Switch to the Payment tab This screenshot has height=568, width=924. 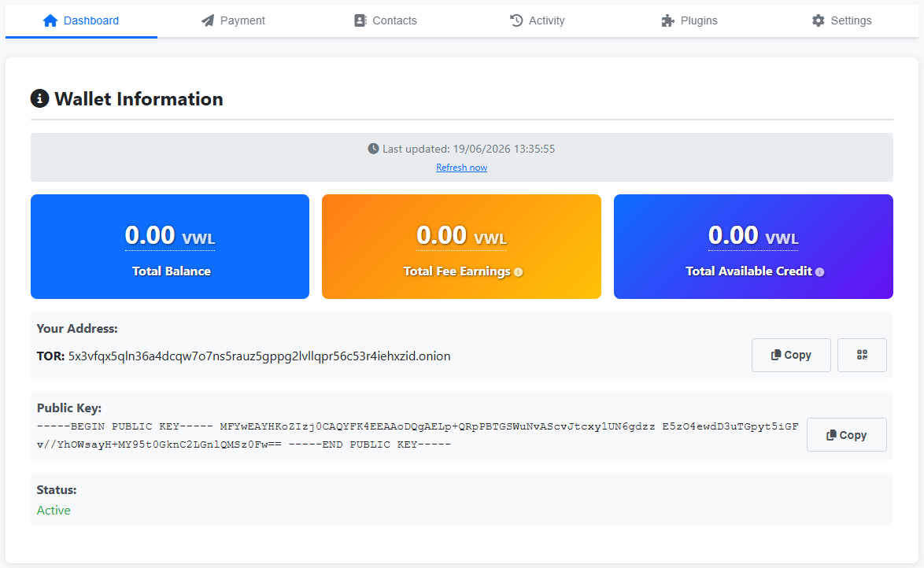point(233,20)
